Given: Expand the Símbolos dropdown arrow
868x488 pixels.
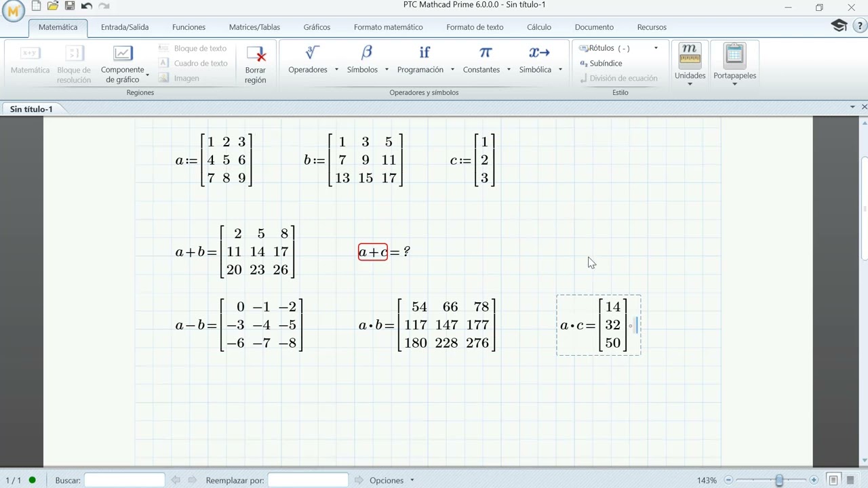Looking at the screenshot, I should [x=387, y=70].
